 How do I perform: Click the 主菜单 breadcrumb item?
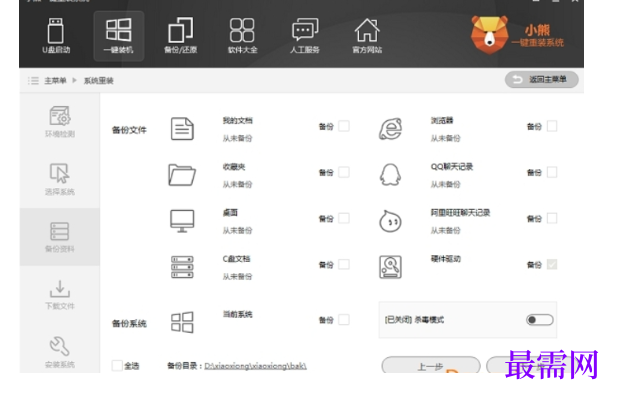click(x=55, y=81)
